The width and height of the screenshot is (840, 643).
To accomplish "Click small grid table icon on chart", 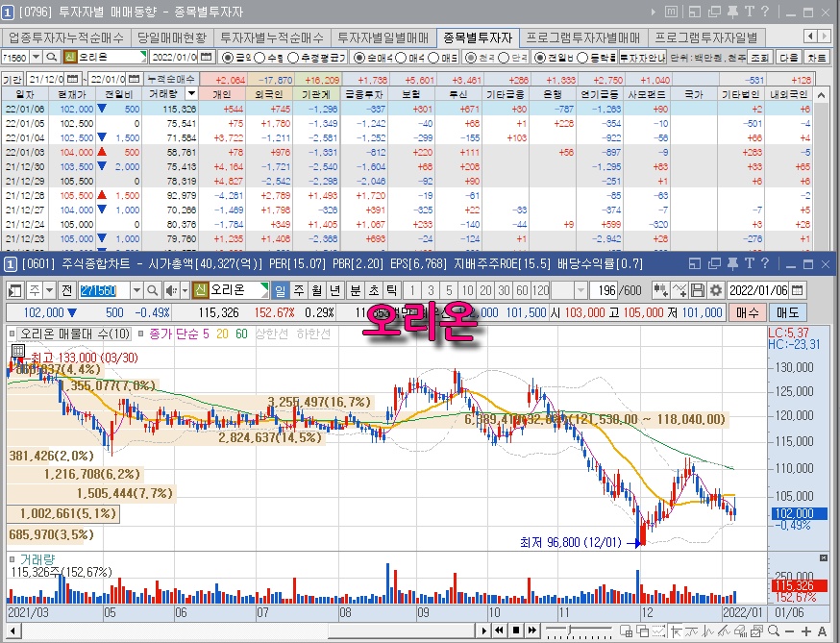I will (x=18, y=352).
